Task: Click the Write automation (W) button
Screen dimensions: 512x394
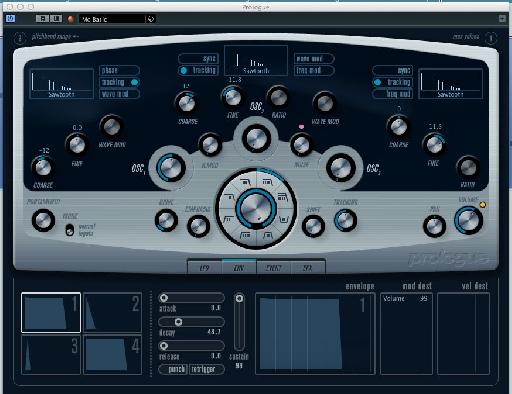Action: coord(56,19)
